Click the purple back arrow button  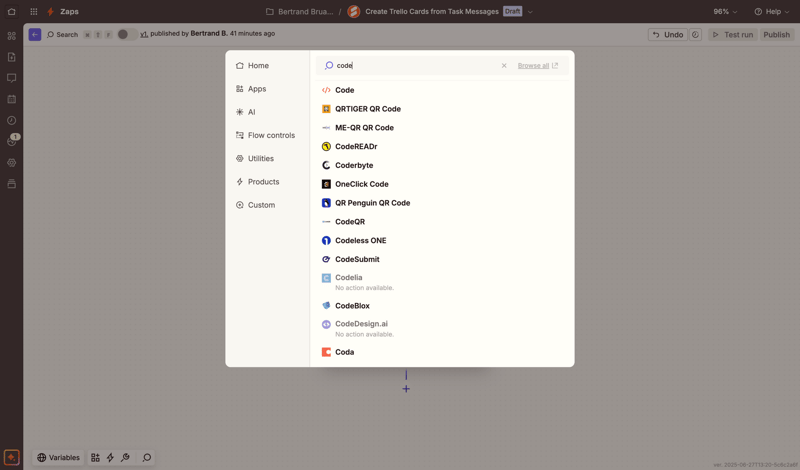point(35,34)
